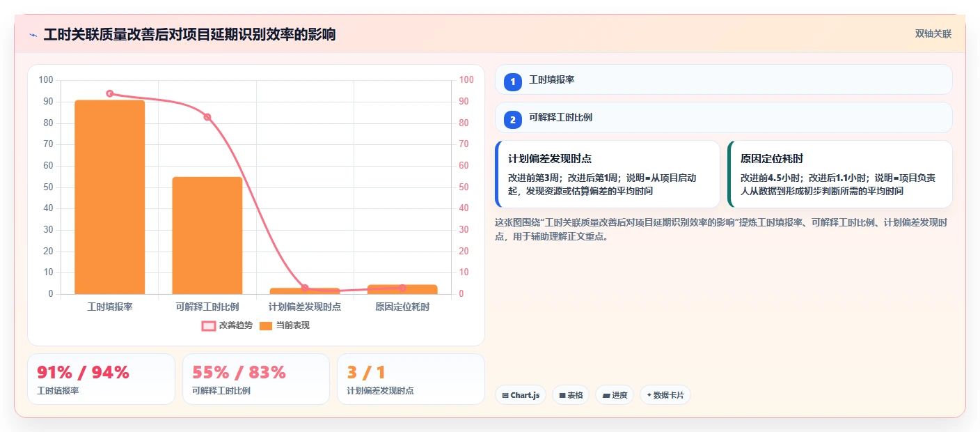Image resolution: width=980 pixels, height=432 pixels.
Task: Click the icon in 表格 tag
Action: (x=562, y=395)
